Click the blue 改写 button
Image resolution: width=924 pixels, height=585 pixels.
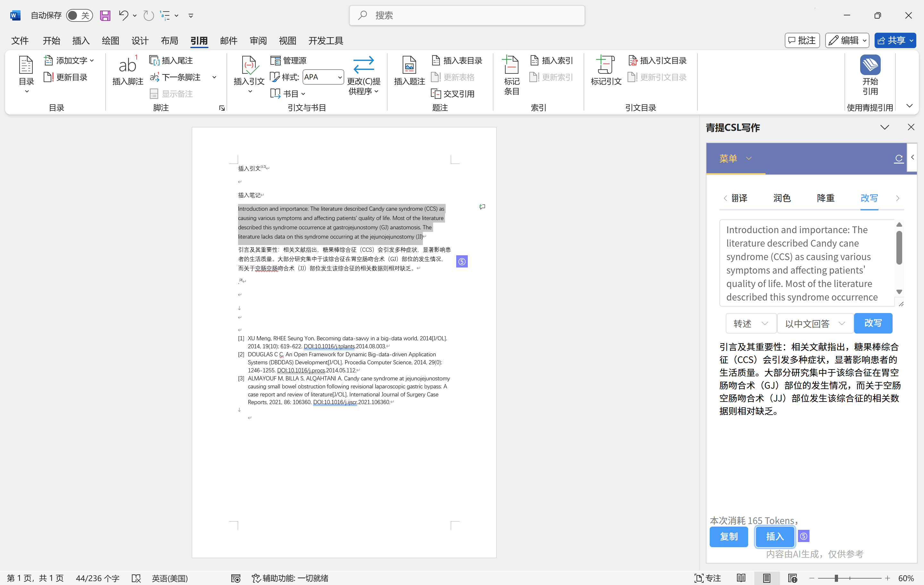873,323
